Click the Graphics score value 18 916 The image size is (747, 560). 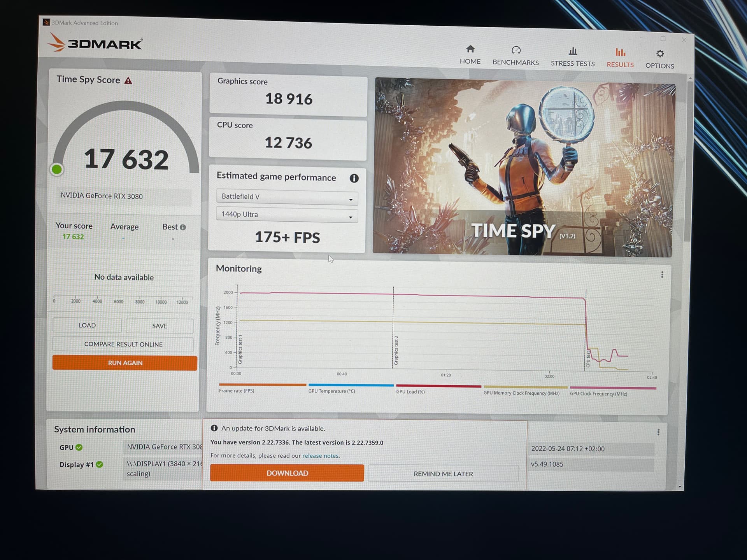pyautogui.click(x=289, y=99)
